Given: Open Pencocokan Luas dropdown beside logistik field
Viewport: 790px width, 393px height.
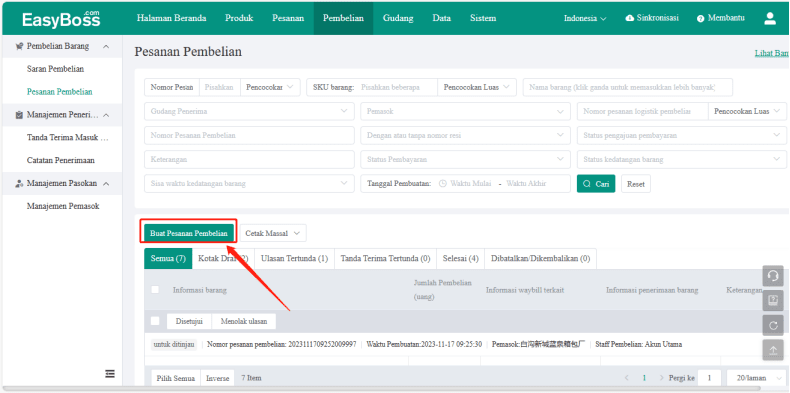Looking at the screenshot, I should pos(747,111).
